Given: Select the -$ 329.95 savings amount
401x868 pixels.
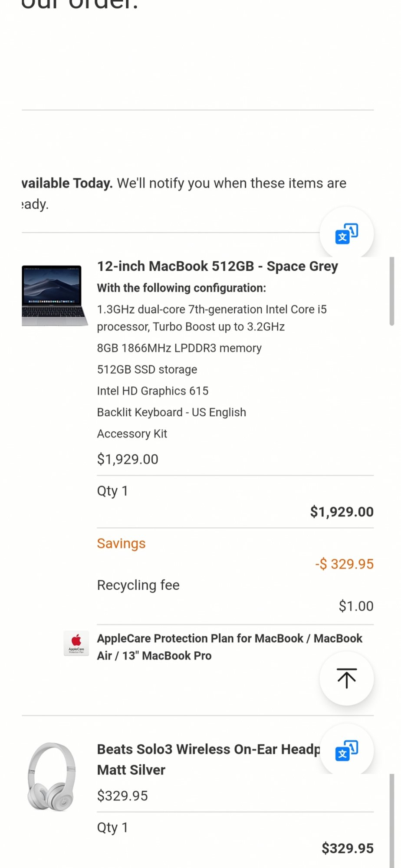Looking at the screenshot, I should (344, 564).
